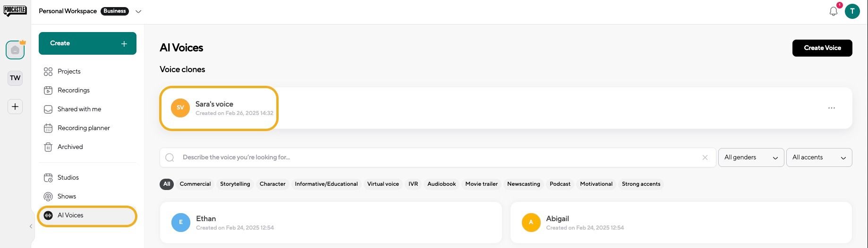Image resolution: width=868 pixels, height=248 pixels.
Task: Open more options for Sara's voice
Action: click(831, 108)
